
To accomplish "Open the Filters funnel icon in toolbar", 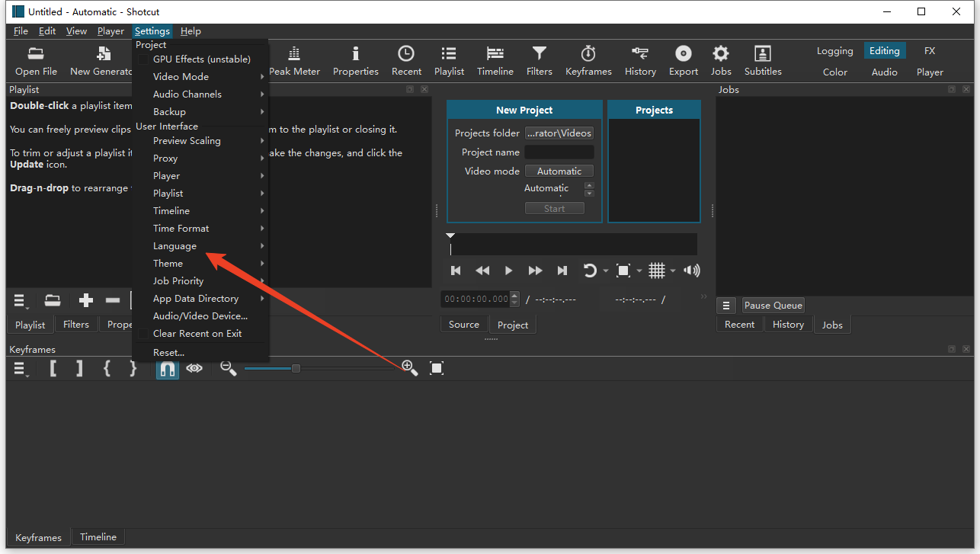I will coord(539,61).
